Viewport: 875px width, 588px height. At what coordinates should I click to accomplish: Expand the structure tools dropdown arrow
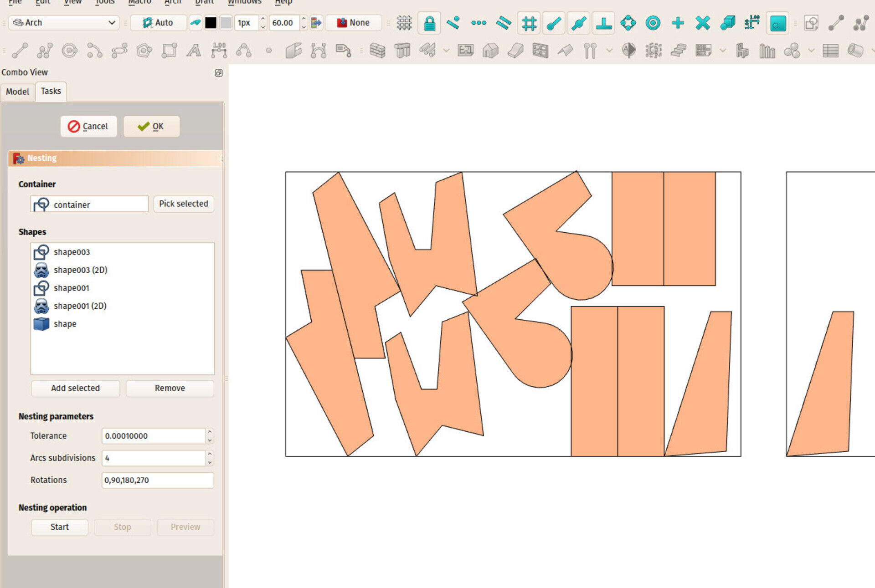[x=447, y=51]
